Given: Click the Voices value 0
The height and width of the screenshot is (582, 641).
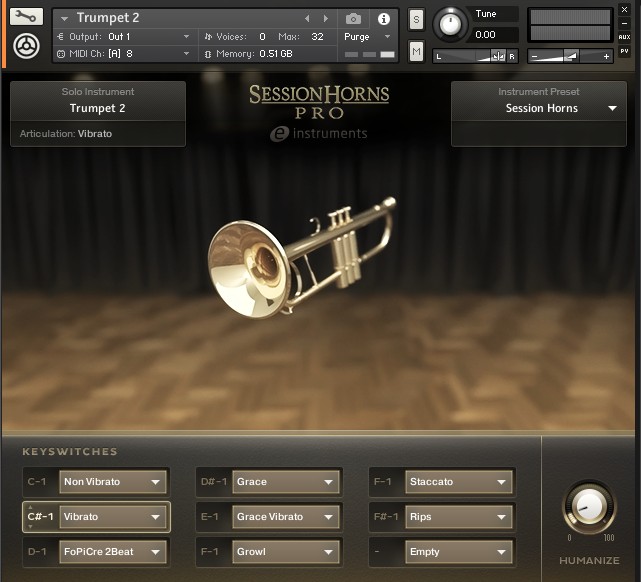Looking at the screenshot, I should [262, 37].
